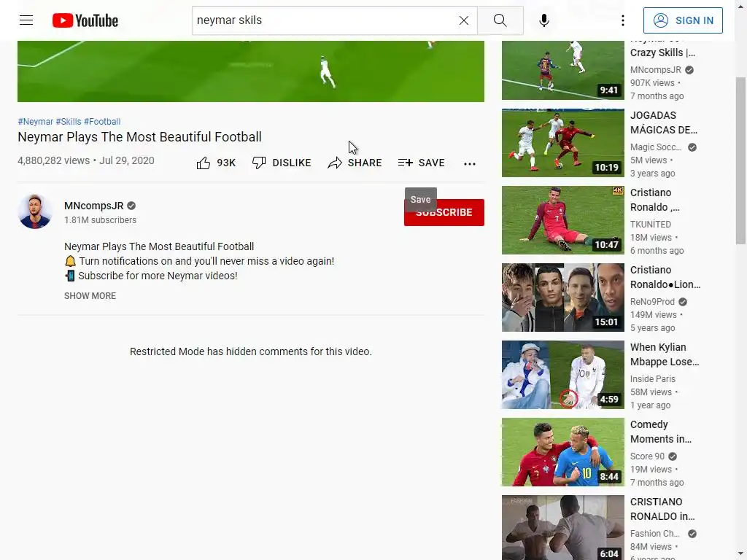This screenshot has width=747, height=560.
Task: Open ReNo9Prod channel name
Action: coord(652,301)
